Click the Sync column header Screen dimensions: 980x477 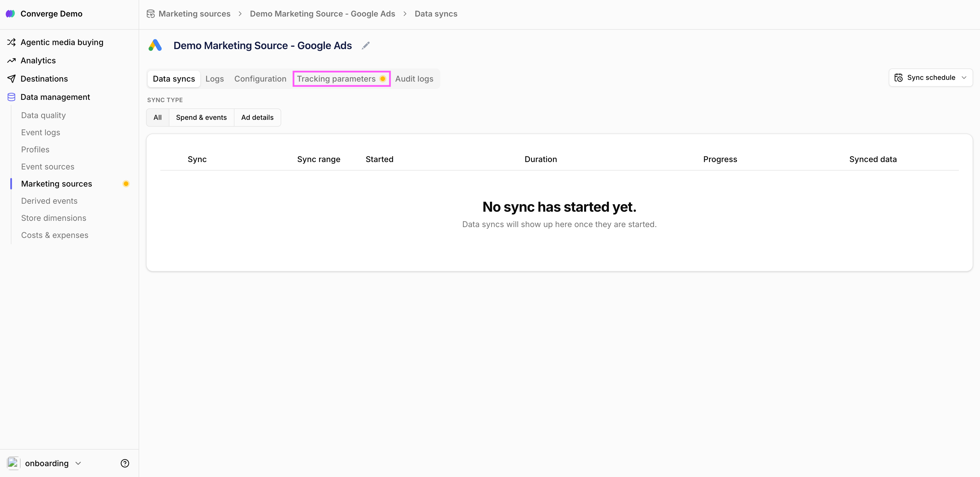[197, 159]
